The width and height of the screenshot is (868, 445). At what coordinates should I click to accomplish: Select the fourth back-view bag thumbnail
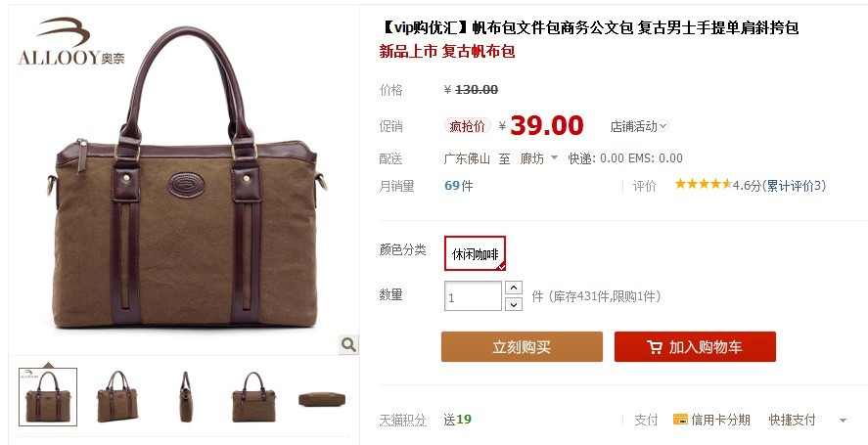253,397
